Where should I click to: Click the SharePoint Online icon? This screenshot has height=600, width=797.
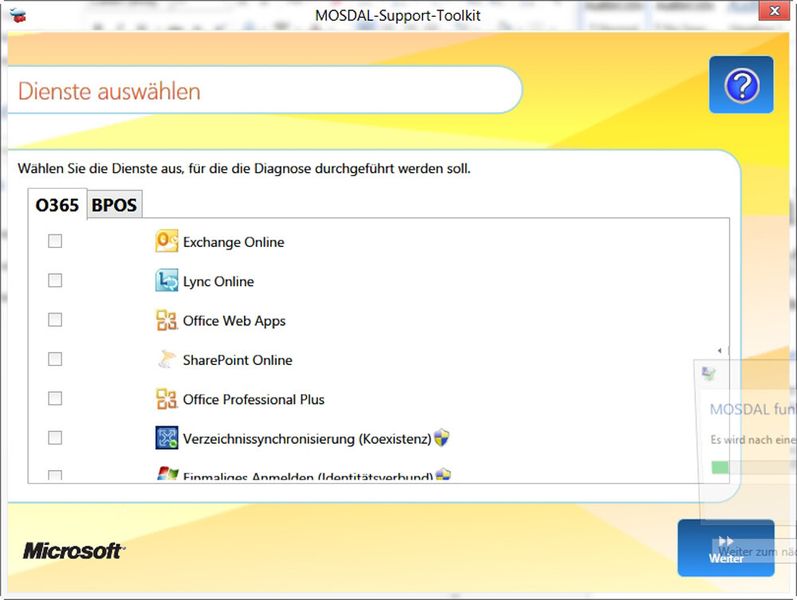(167, 359)
